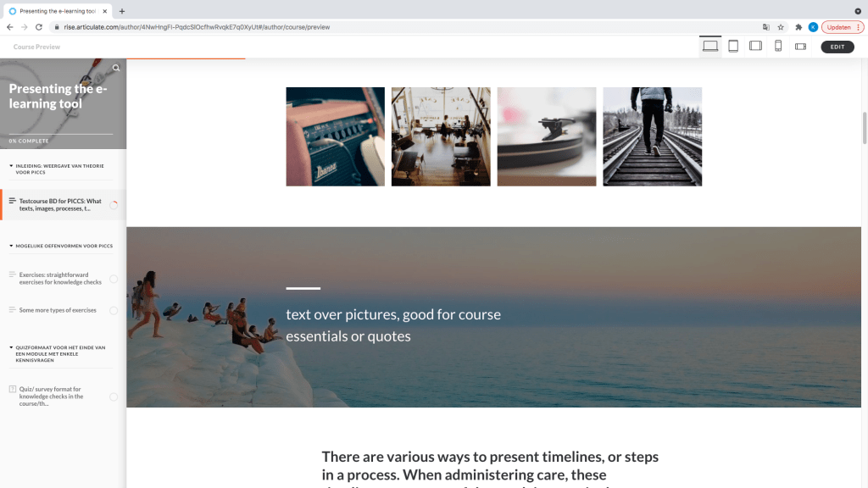The image size is (868, 488).
Task: Toggle completion circle for Some more types
Action: [x=114, y=310]
